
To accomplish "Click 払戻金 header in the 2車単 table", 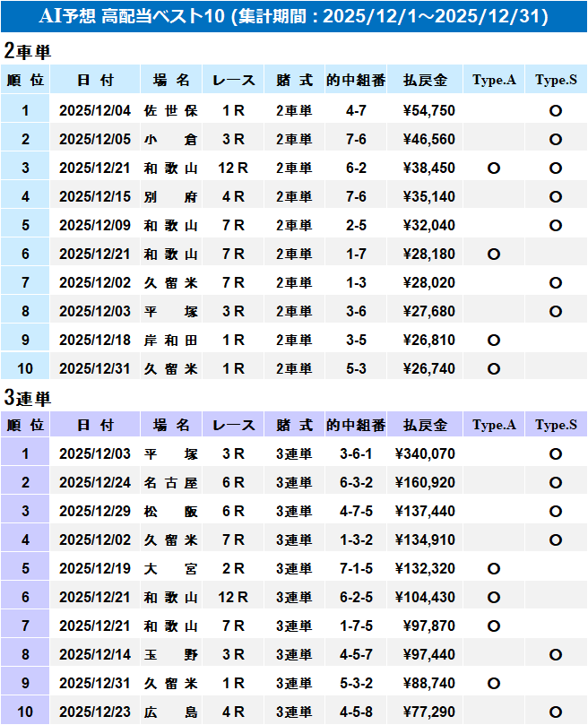I will tap(425, 80).
